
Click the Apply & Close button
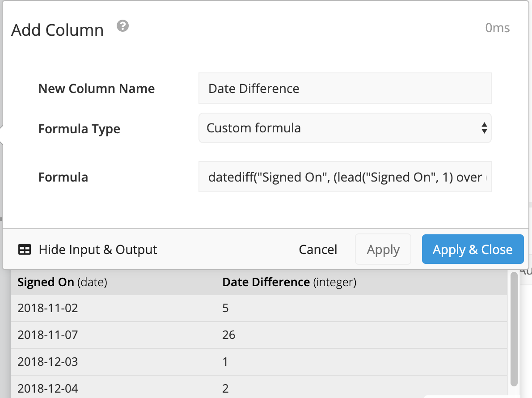[x=473, y=249]
